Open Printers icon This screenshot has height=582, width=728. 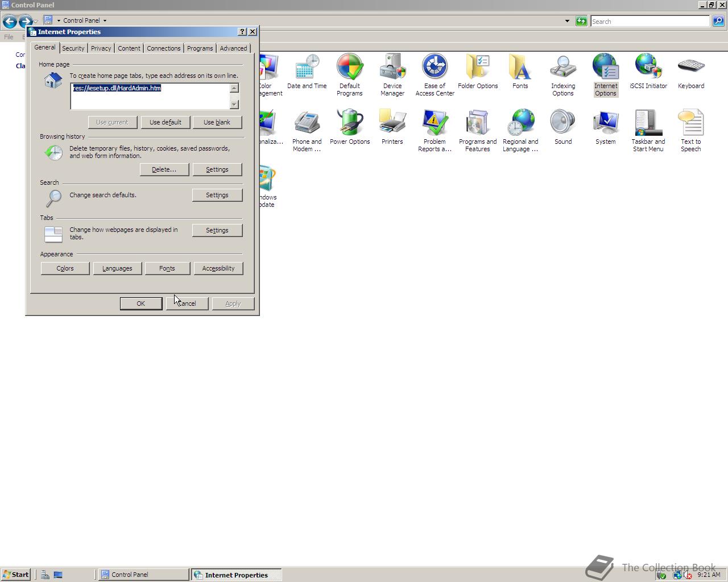point(392,127)
